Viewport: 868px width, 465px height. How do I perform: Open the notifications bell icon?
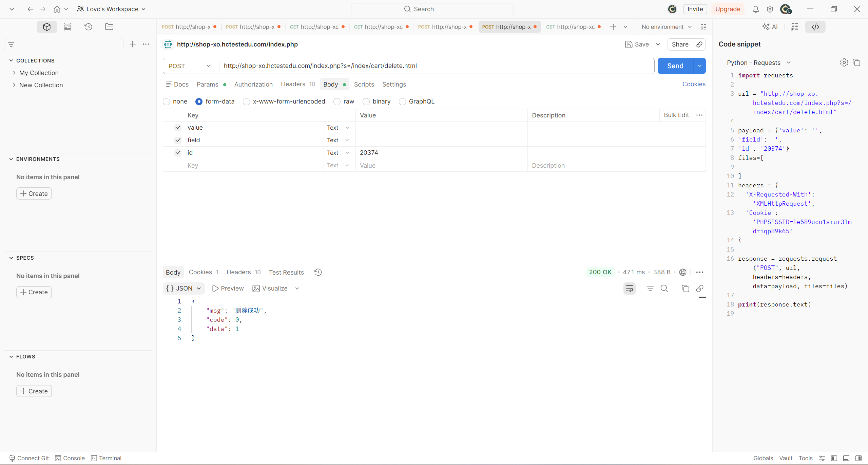pos(755,9)
